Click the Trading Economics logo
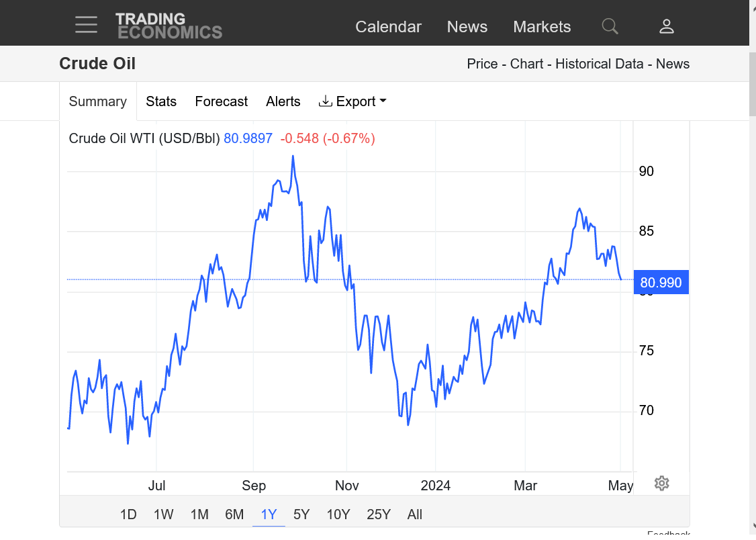Screen dimensions: 756x540 pyautogui.click(x=169, y=26)
